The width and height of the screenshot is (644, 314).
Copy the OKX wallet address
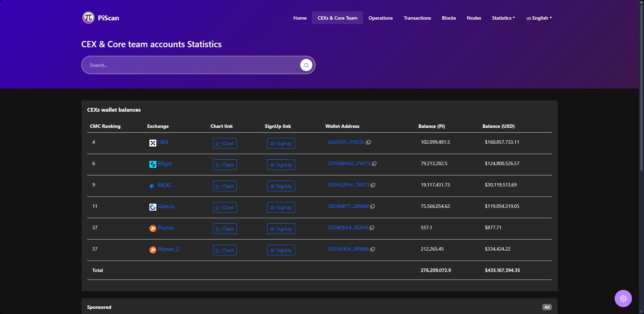point(368,142)
